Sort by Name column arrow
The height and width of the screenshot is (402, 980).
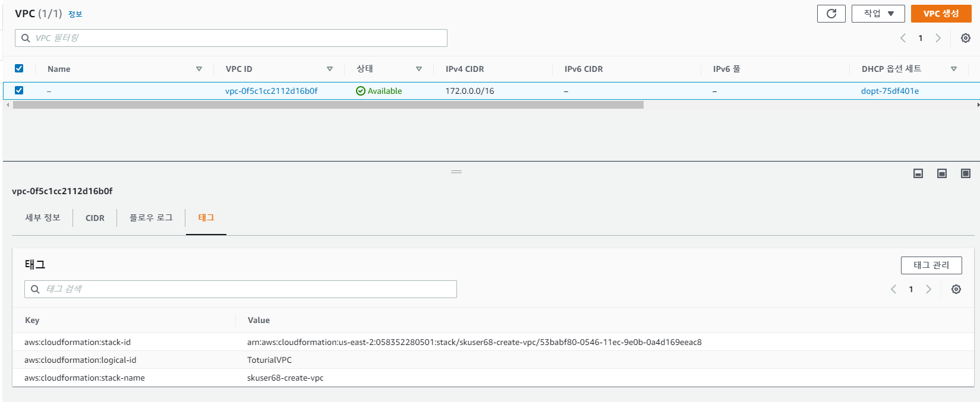199,69
